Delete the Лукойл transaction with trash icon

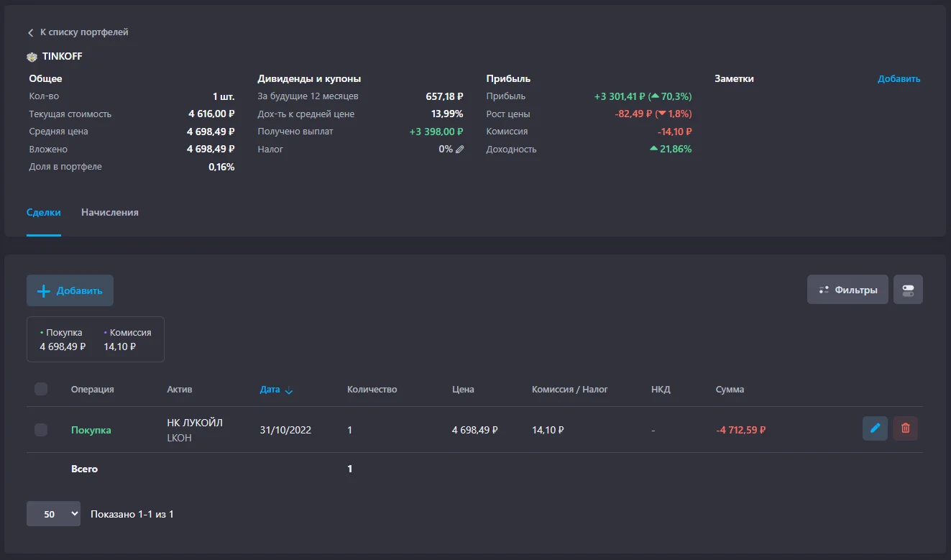click(x=905, y=428)
